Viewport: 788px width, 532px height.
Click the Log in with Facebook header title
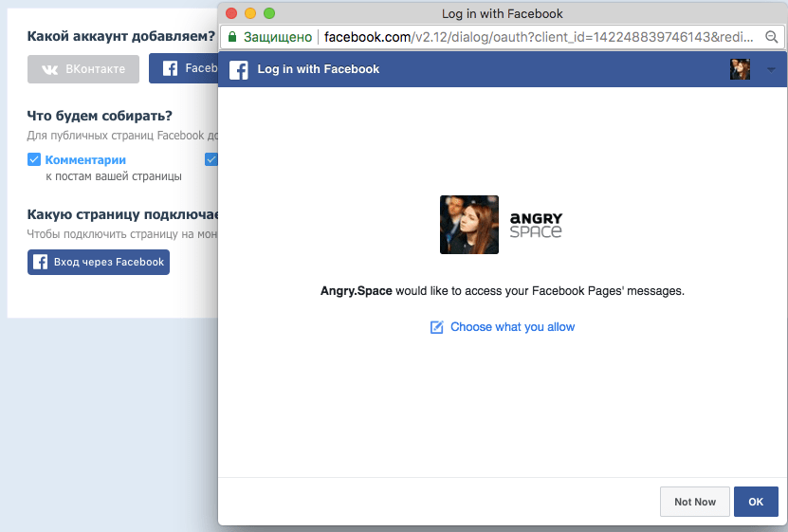tap(318, 69)
